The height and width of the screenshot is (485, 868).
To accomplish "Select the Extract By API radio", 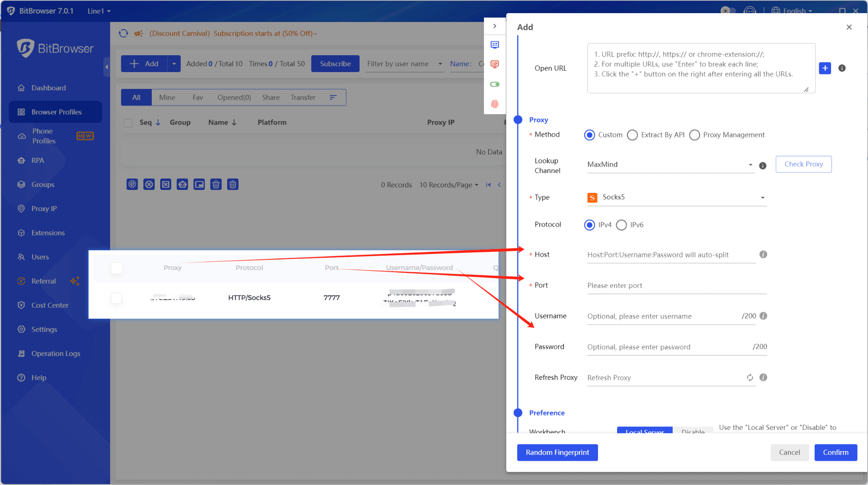I will pos(632,135).
